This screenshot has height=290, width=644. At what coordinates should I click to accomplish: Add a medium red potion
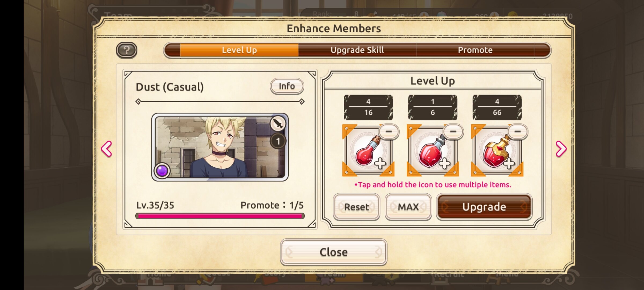[433, 150]
